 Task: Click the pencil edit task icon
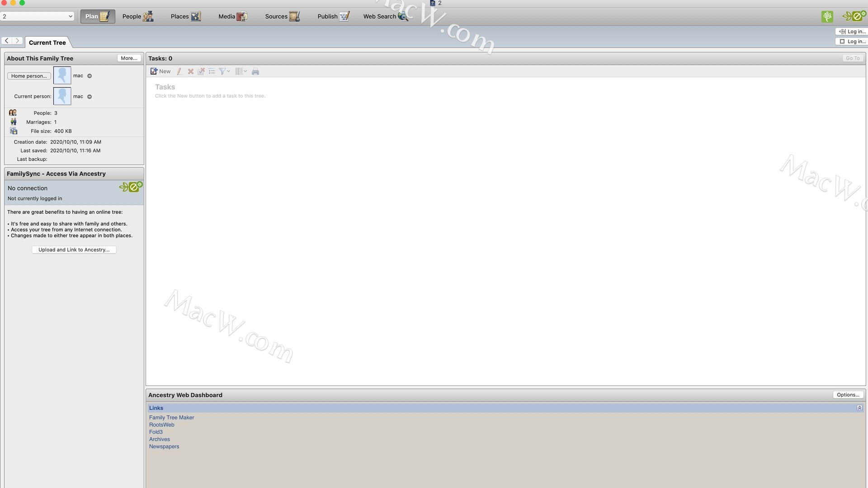pyautogui.click(x=179, y=71)
